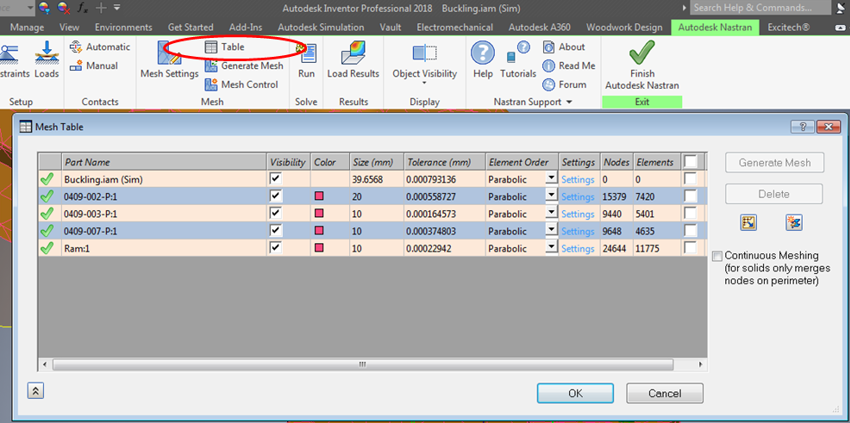Open Settings link for Ram:1
Viewport: 850px width, 423px height.
(x=578, y=249)
